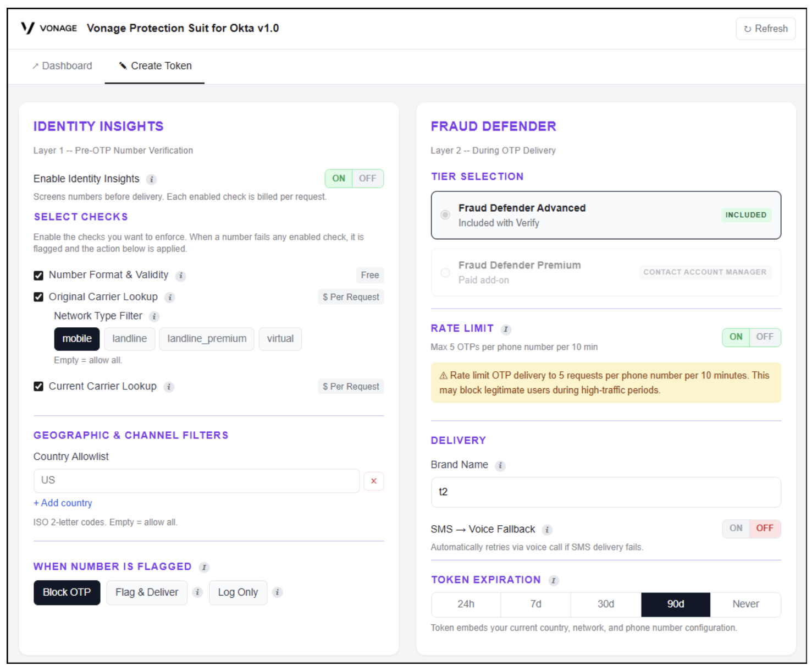The width and height of the screenshot is (812, 671).
Task: Set token expiration to 30d
Action: point(606,604)
